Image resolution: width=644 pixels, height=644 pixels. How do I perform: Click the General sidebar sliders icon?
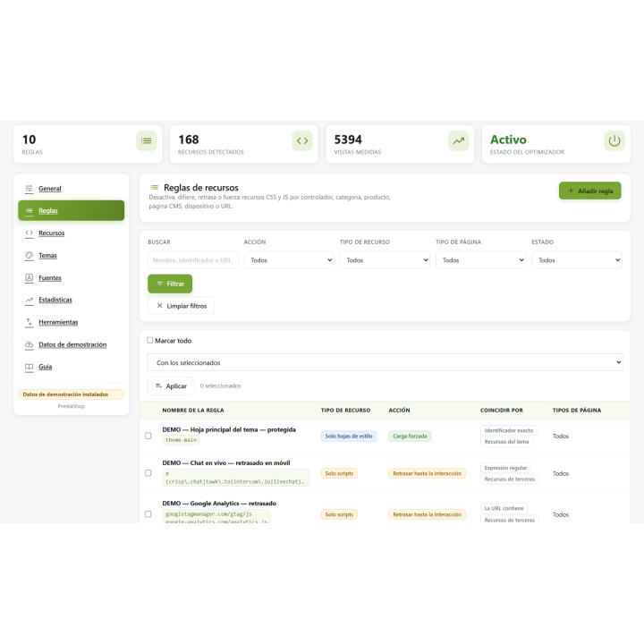30,189
